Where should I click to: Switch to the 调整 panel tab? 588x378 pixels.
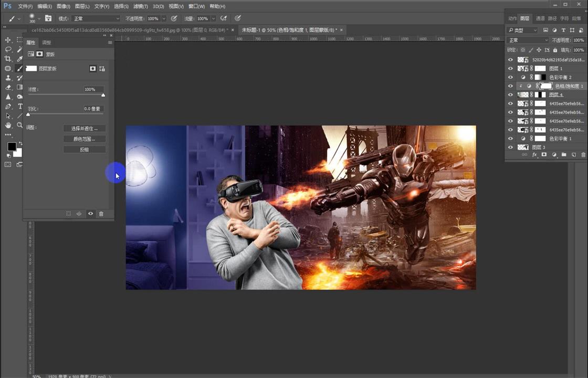coord(46,43)
